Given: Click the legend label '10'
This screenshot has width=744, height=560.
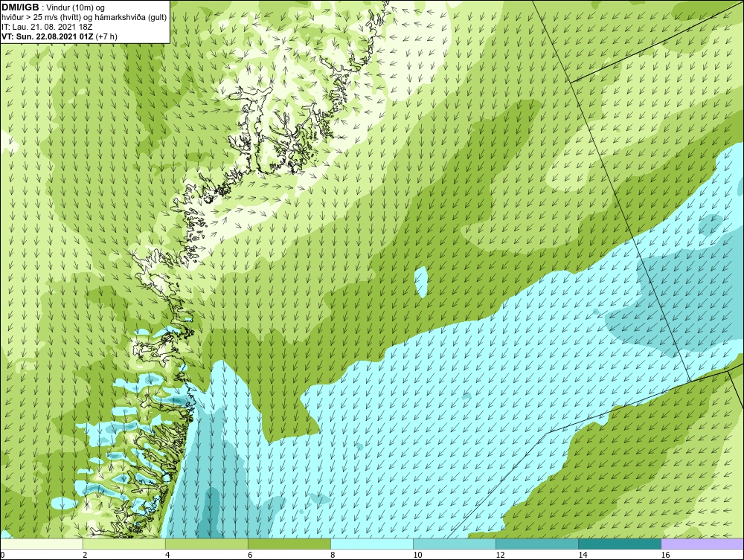Looking at the screenshot, I should 417,555.
